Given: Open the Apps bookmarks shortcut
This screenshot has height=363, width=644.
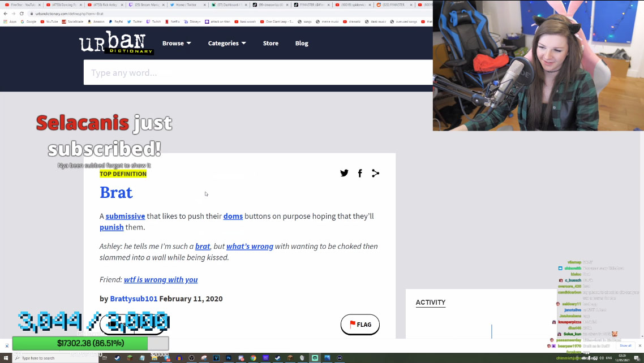Looking at the screenshot, I should [10, 21].
